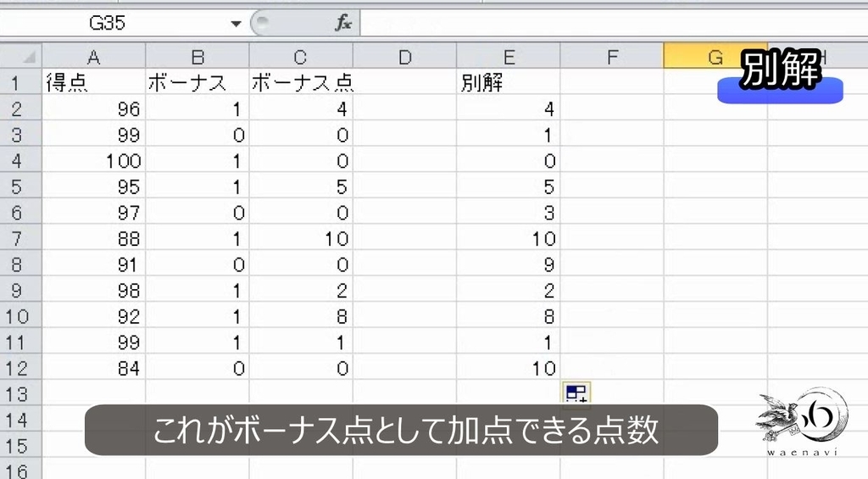This screenshot has height=479, width=868.
Task: Click cell A8 with score 91
Action: point(93,265)
